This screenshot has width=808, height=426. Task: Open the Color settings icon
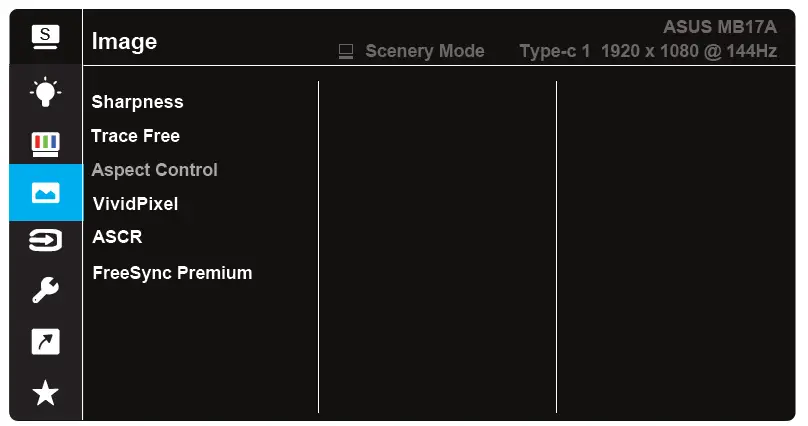(x=45, y=143)
